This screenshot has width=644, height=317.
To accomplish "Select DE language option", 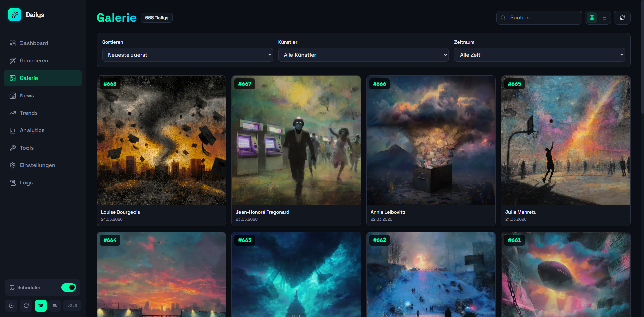I will (x=41, y=306).
